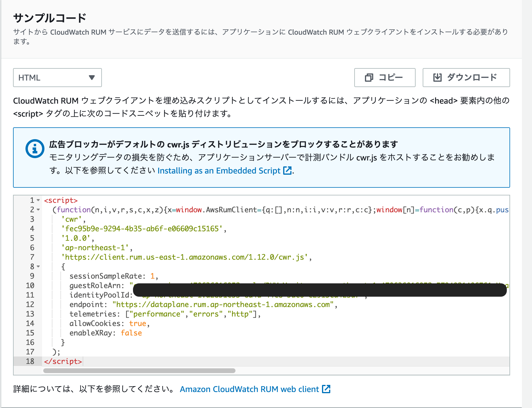Collapse code fold arrow on line 2
This screenshot has width=532, height=408.
38,210
